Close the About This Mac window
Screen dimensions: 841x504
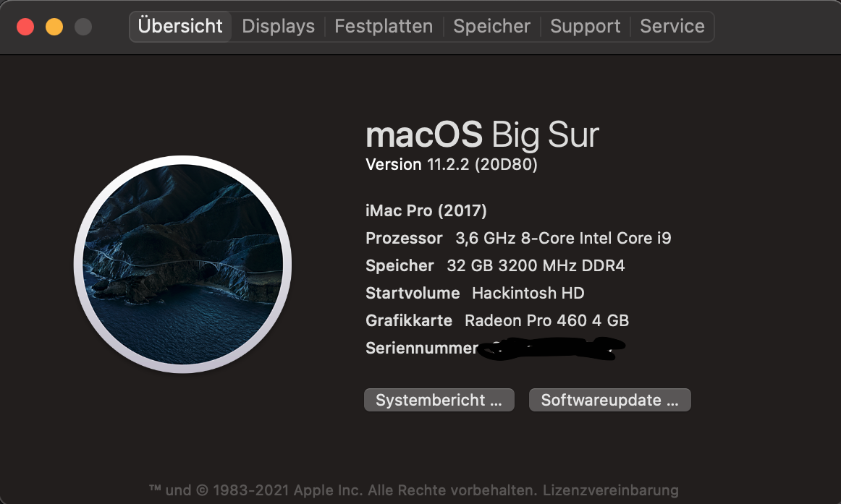click(25, 27)
